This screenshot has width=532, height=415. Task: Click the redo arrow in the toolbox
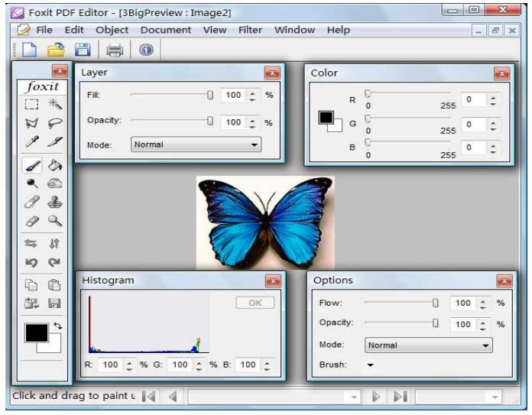click(x=54, y=262)
